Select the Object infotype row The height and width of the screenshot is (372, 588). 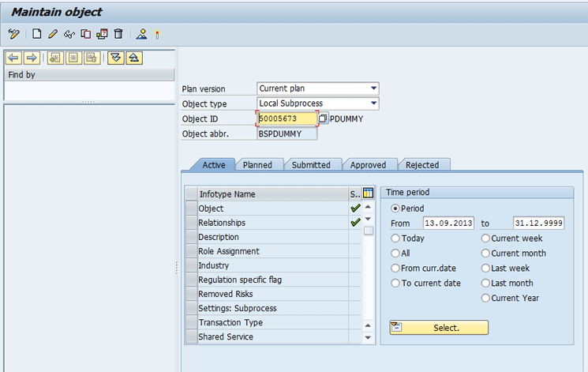tap(273, 209)
